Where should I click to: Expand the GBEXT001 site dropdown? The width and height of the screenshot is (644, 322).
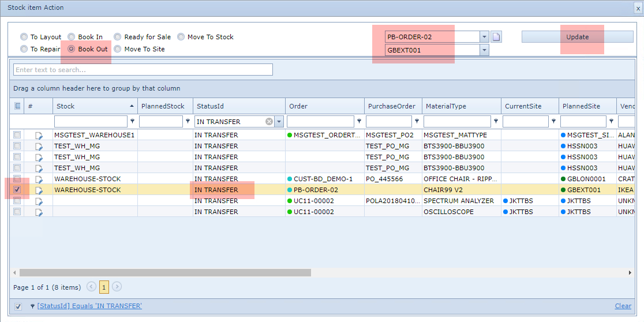point(484,50)
